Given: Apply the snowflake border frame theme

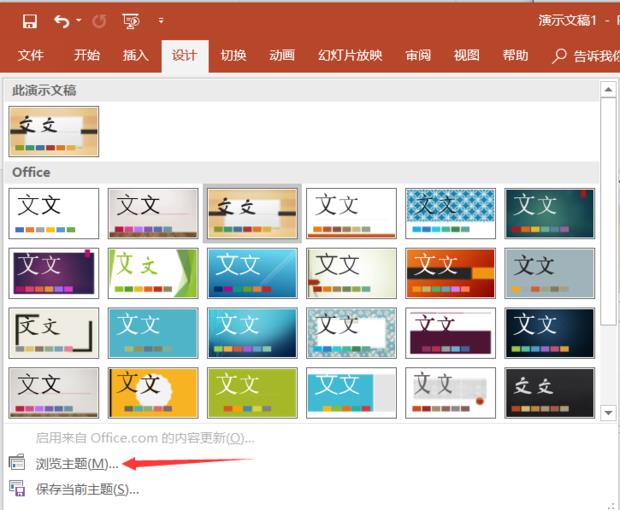Looking at the screenshot, I should pos(352,333).
